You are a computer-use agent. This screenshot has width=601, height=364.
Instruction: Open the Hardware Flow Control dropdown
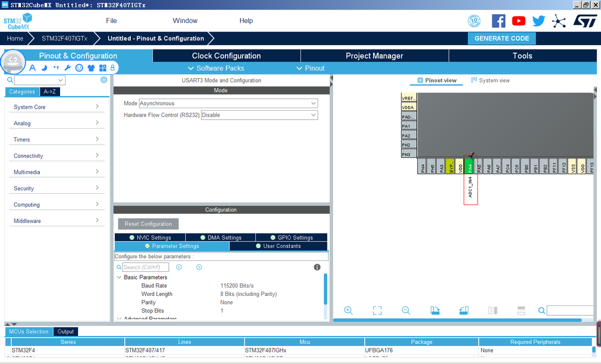coord(259,115)
